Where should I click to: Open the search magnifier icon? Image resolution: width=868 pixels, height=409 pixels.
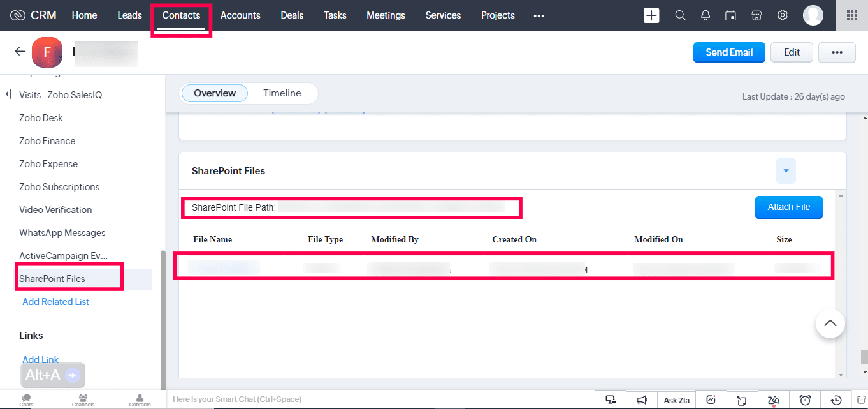tap(680, 15)
